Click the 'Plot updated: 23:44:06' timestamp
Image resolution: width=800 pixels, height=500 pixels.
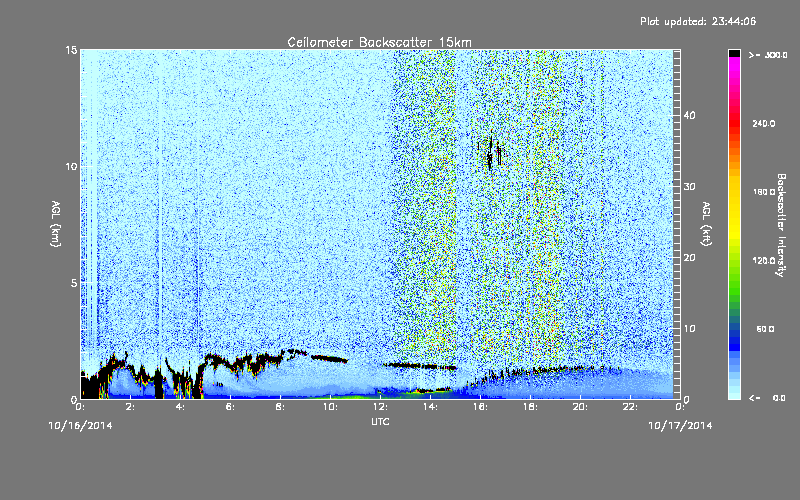(x=698, y=21)
